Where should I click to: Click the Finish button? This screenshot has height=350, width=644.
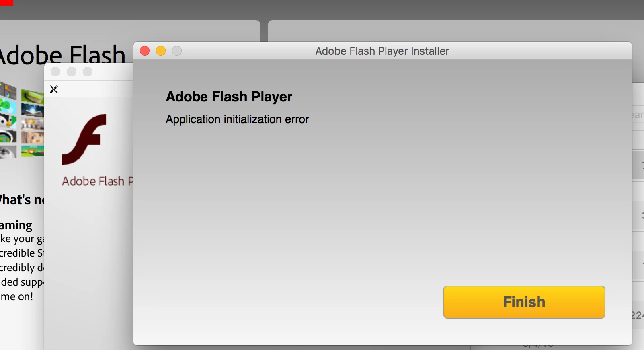(x=524, y=302)
